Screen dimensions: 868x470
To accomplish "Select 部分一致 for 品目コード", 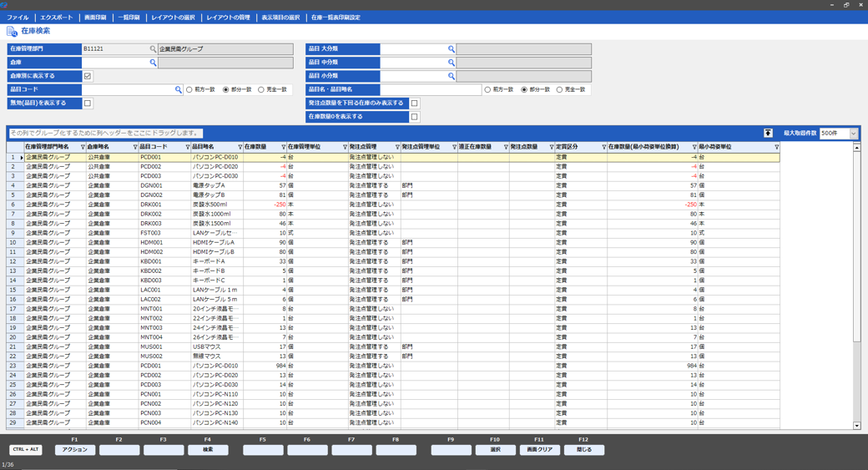I will 226,89.
